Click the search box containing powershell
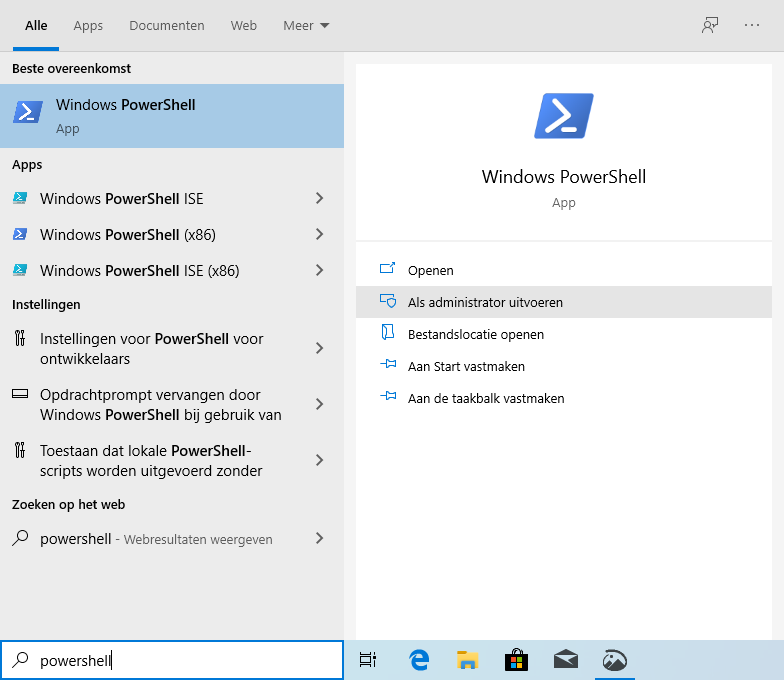 coord(180,660)
